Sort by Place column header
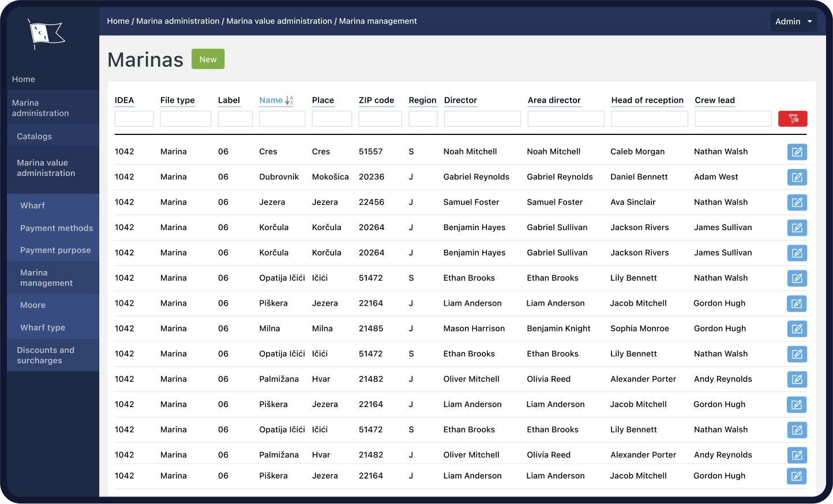This screenshot has height=504, width=833. pos(322,100)
